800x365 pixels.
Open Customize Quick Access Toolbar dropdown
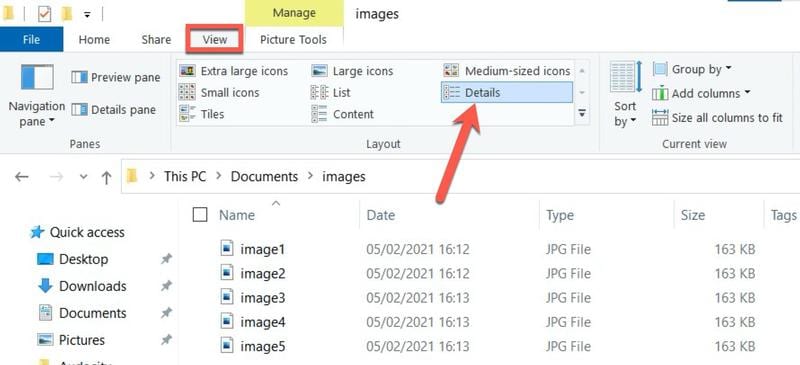click(x=87, y=15)
